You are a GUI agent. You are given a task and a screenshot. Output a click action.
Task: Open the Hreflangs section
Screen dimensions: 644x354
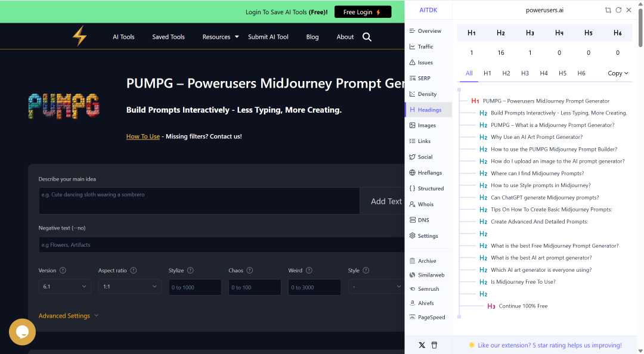(x=426, y=172)
